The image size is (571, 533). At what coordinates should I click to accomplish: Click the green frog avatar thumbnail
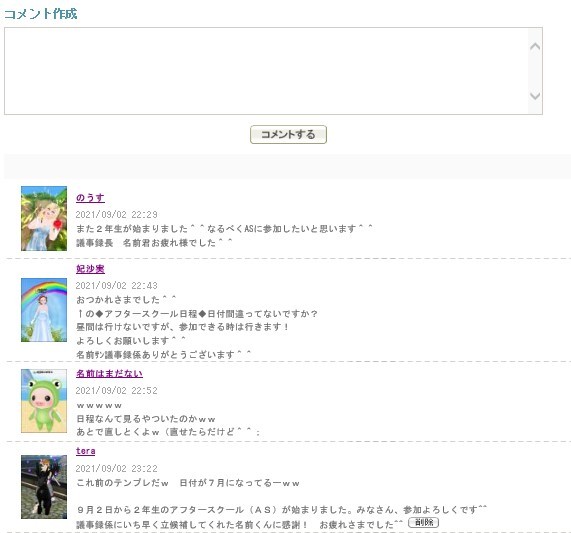tap(44, 401)
